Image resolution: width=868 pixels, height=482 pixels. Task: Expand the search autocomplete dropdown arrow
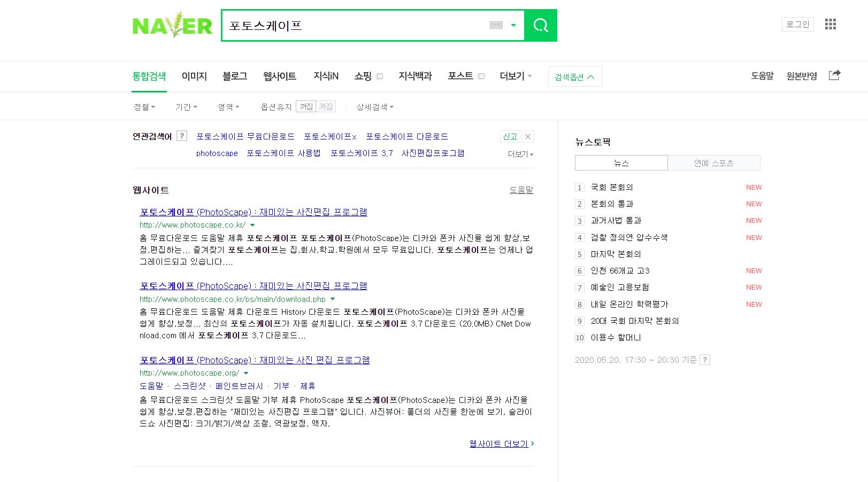click(x=513, y=25)
